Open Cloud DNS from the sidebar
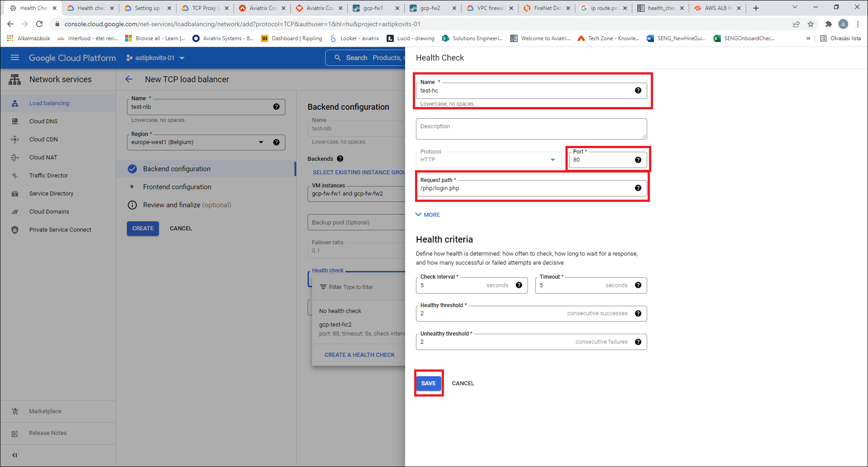The image size is (868, 467). (x=43, y=121)
